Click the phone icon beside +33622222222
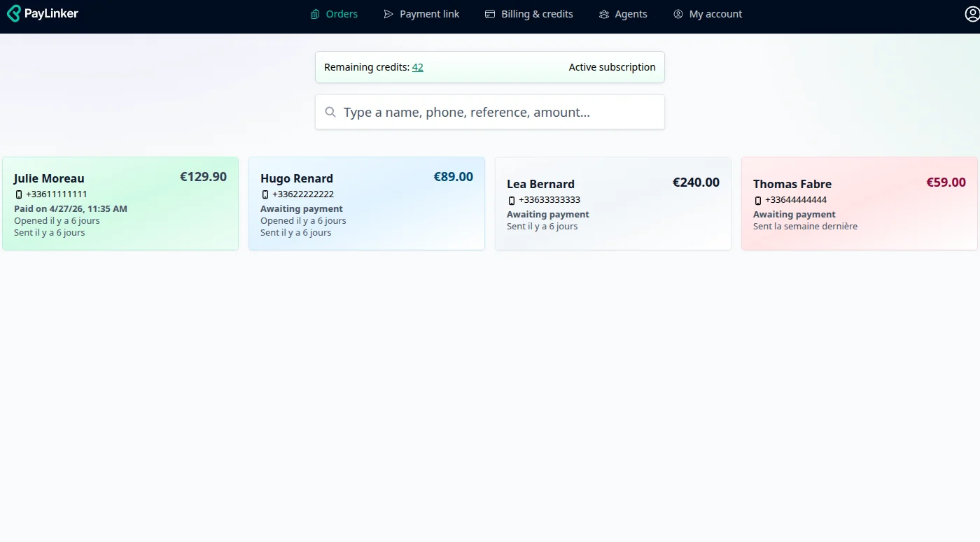This screenshot has width=980, height=542. (265, 194)
